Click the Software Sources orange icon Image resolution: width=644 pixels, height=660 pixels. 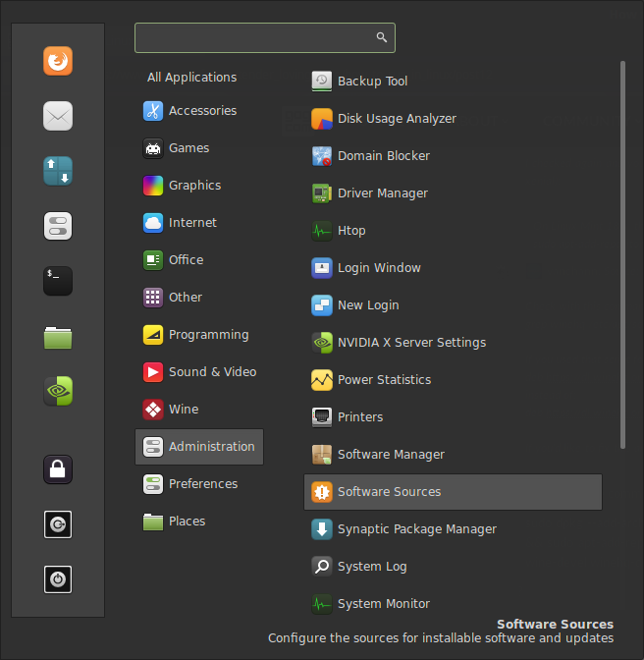(322, 492)
